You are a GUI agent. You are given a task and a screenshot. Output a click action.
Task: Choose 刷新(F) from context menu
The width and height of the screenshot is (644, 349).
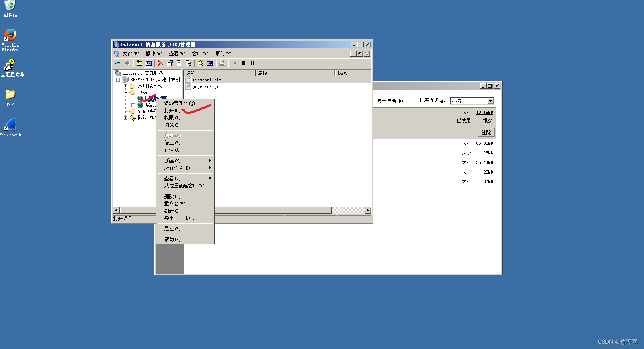point(185,211)
